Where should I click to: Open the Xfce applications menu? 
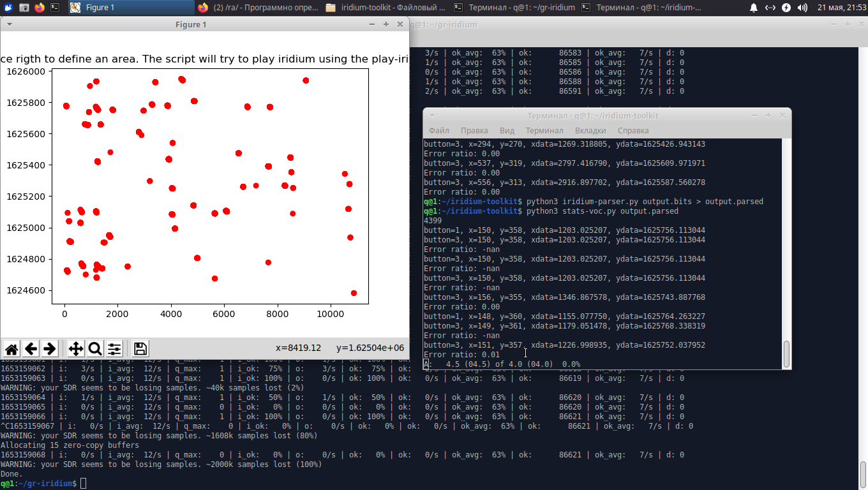coord(8,8)
